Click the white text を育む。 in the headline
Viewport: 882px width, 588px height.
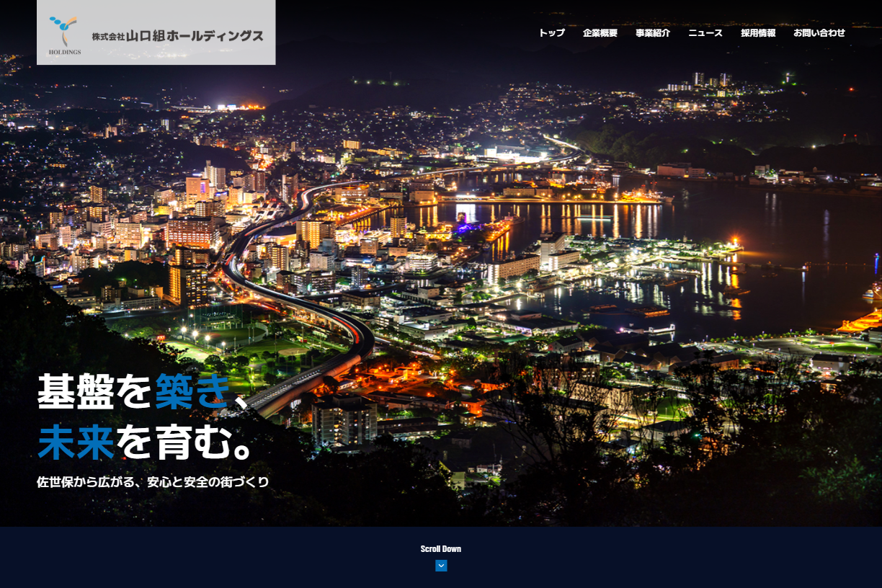click(184, 442)
